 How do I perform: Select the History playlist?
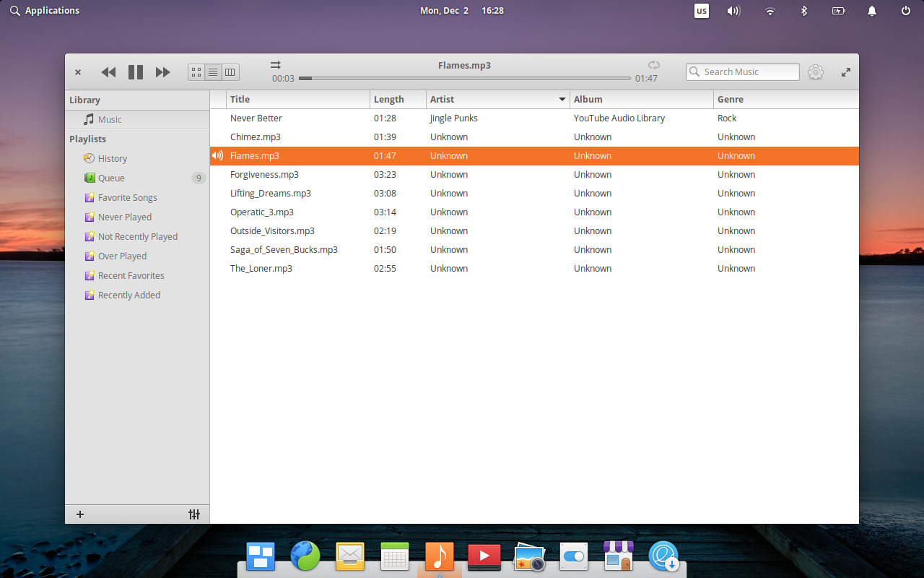click(113, 158)
